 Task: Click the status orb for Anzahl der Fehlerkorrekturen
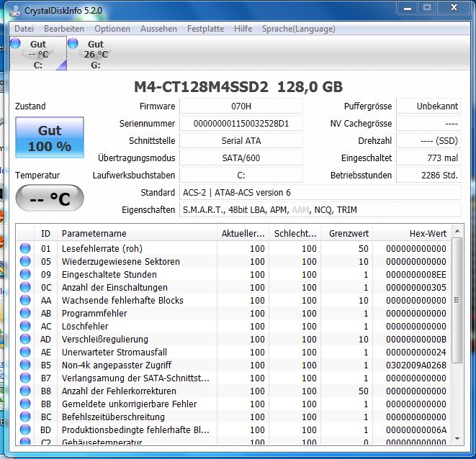click(25, 391)
